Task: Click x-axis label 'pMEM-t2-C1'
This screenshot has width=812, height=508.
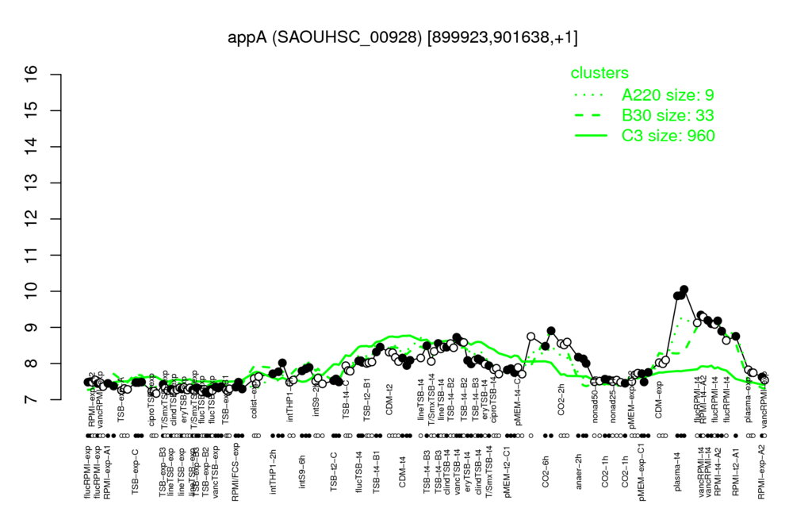Action: (x=507, y=471)
